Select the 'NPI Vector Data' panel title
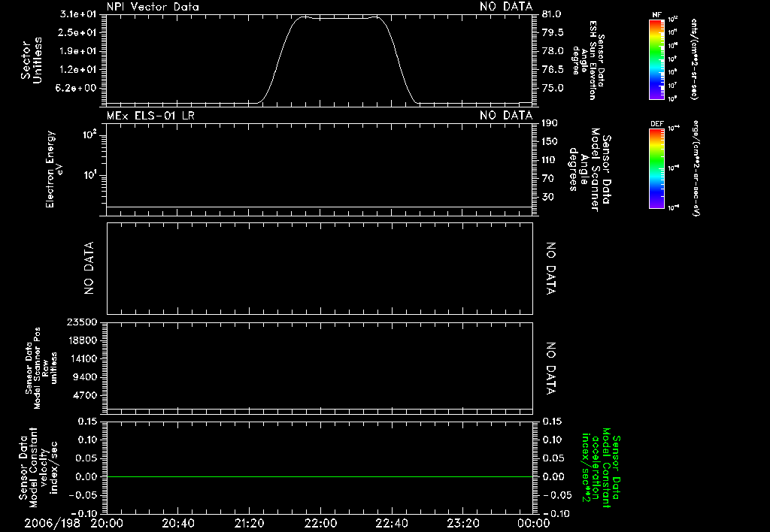This screenshot has width=770, height=532. click(153, 7)
